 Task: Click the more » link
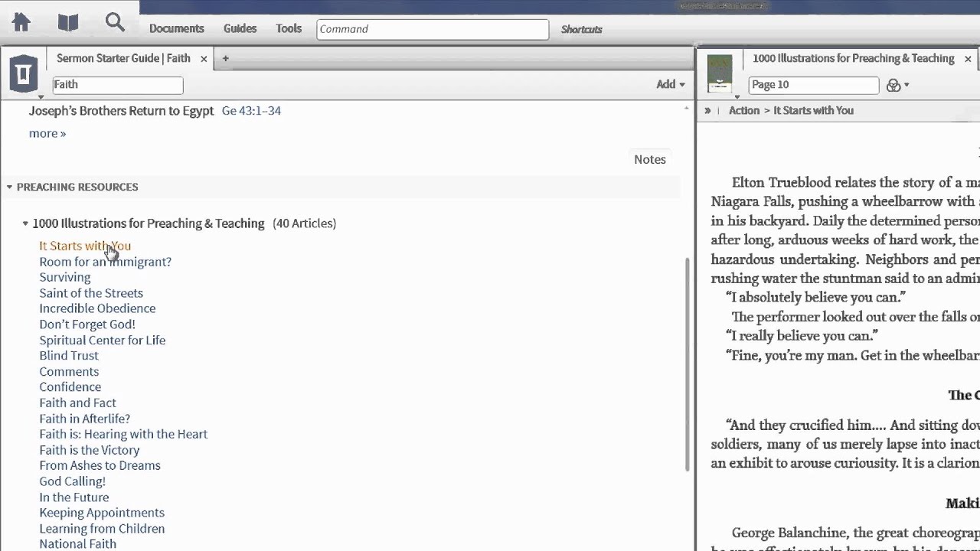(47, 133)
